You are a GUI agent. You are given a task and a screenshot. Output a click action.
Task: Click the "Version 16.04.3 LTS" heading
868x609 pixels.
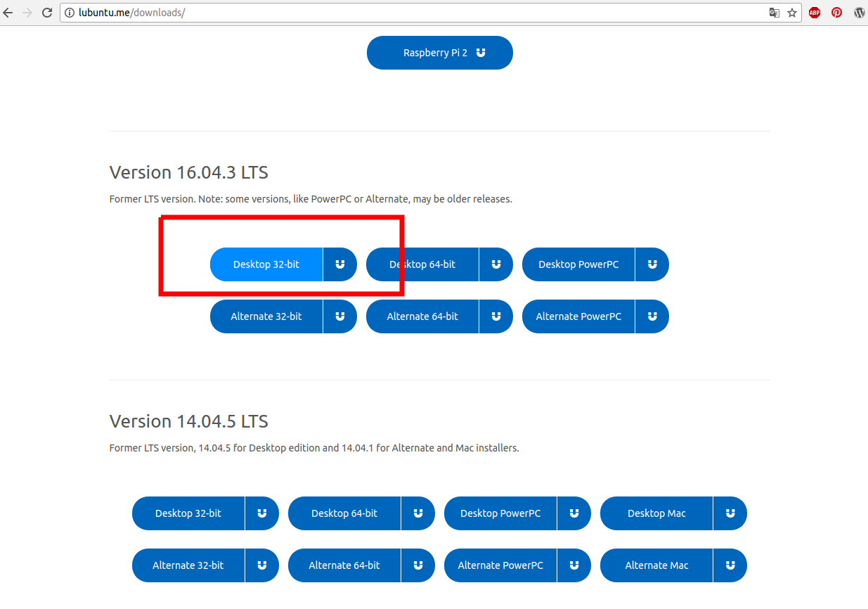point(189,172)
